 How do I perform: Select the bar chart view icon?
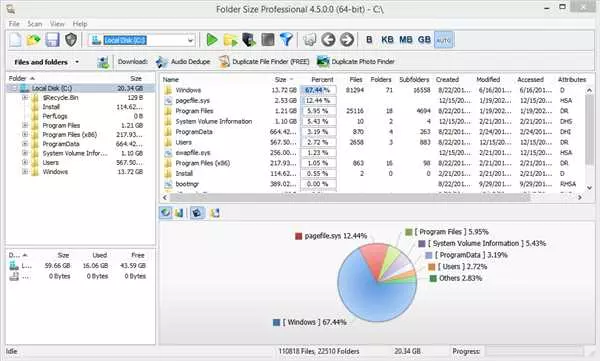(179, 212)
